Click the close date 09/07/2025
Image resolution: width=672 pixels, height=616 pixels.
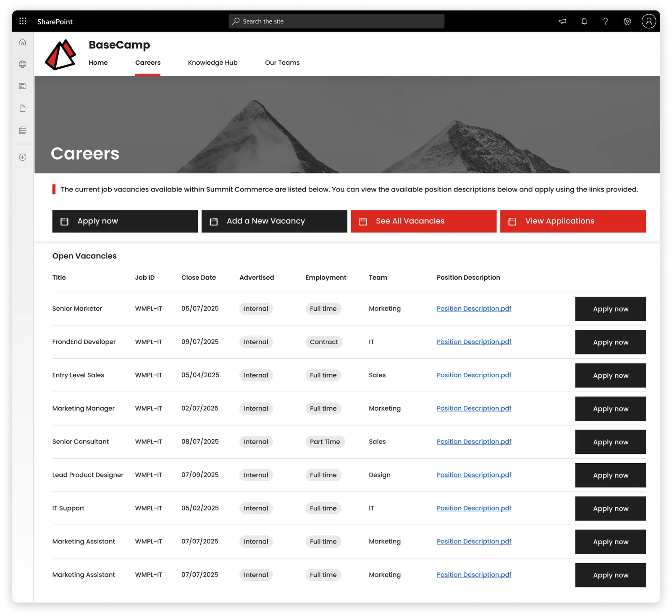coord(200,342)
